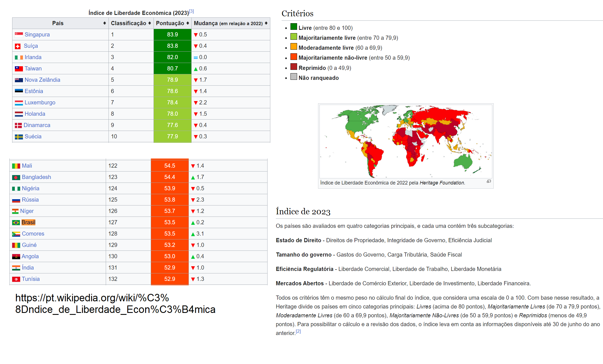Open the Nova Zelândia link
This screenshot has width=603, height=364.
pyautogui.click(x=42, y=80)
